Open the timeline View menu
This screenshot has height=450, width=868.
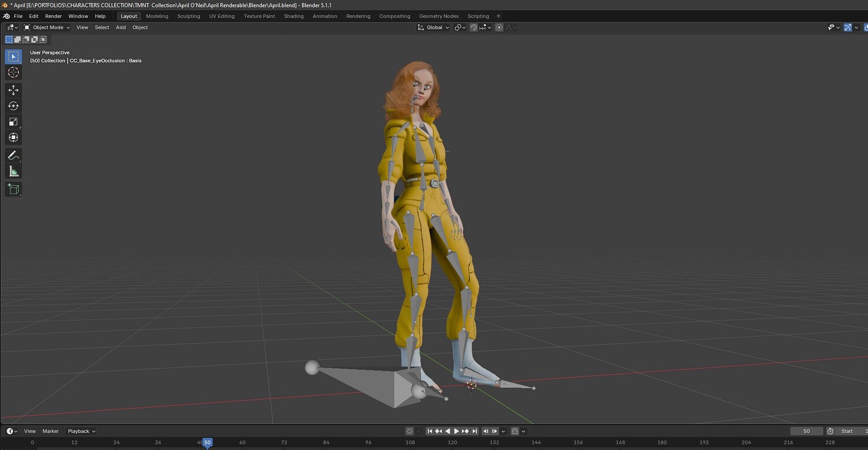coord(30,431)
